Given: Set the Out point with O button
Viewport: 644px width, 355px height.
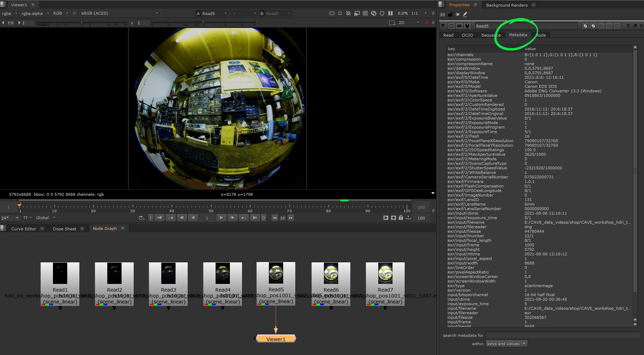Looking at the screenshot, I should point(263,218).
